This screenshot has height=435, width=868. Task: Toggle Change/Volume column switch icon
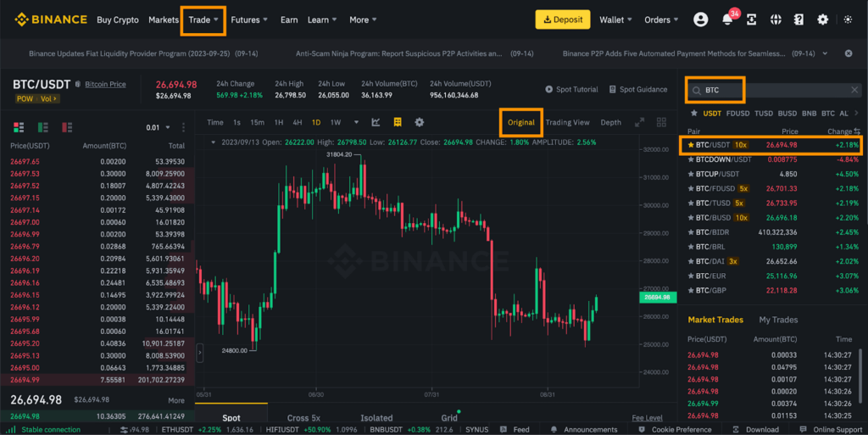point(857,131)
